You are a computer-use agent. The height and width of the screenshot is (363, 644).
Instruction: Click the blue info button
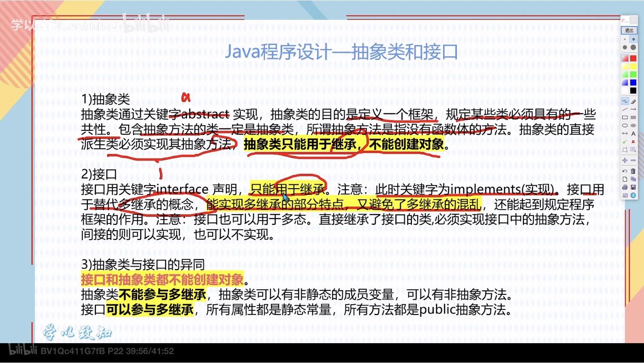tap(633, 195)
